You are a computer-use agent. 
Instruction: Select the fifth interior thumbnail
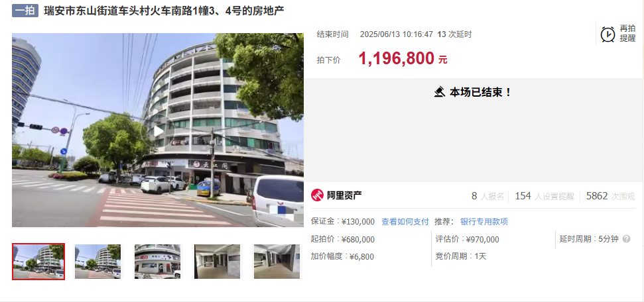coord(277,262)
